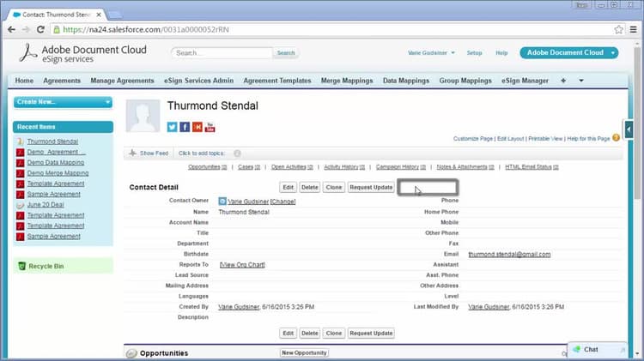Click the bottom Edit button
644x361 pixels.
point(289,333)
